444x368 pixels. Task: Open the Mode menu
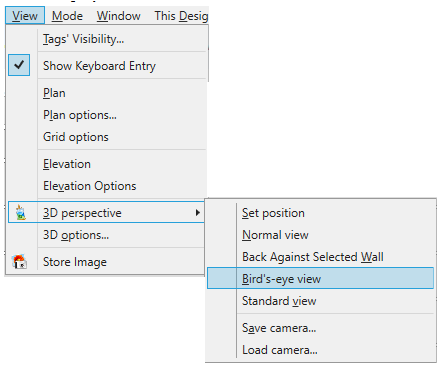tap(67, 16)
